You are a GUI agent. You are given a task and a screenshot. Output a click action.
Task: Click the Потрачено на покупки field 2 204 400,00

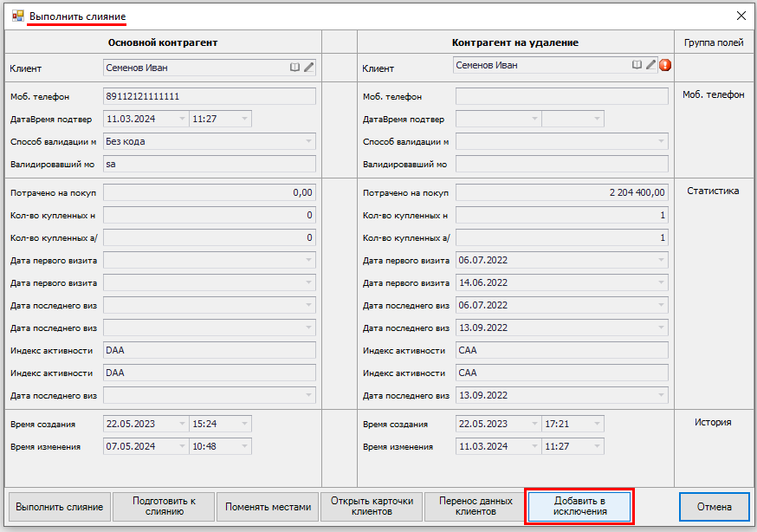pyautogui.click(x=561, y=192)
